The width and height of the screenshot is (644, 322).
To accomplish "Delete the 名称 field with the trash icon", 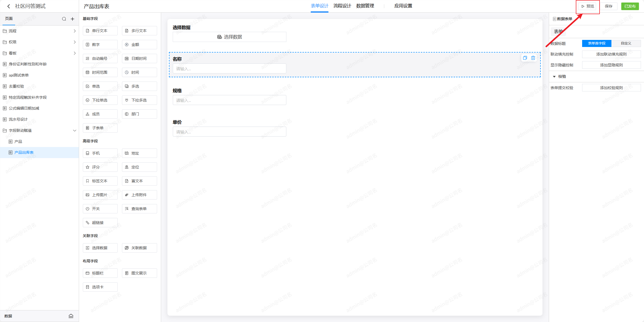I will tap(533, 58).
